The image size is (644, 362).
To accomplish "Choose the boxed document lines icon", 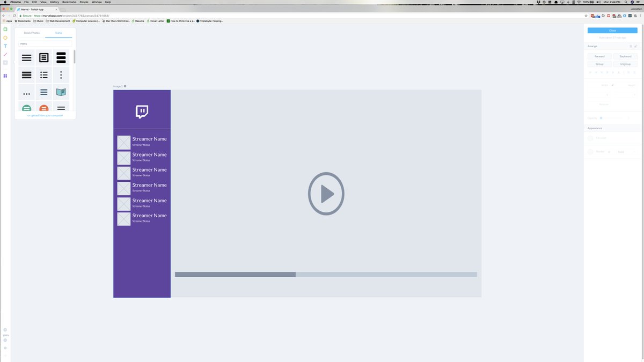I will (44, 57).
